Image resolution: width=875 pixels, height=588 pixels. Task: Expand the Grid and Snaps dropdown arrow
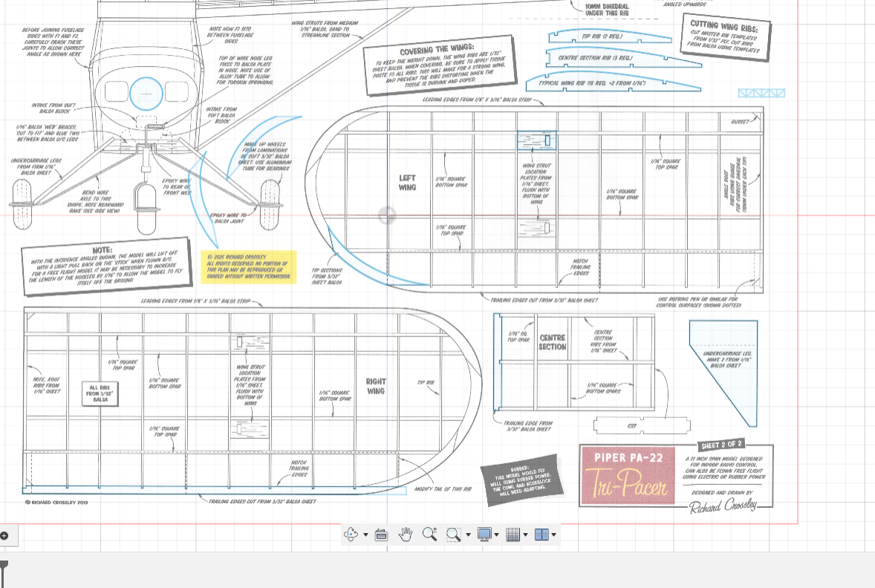coord(525,535)
